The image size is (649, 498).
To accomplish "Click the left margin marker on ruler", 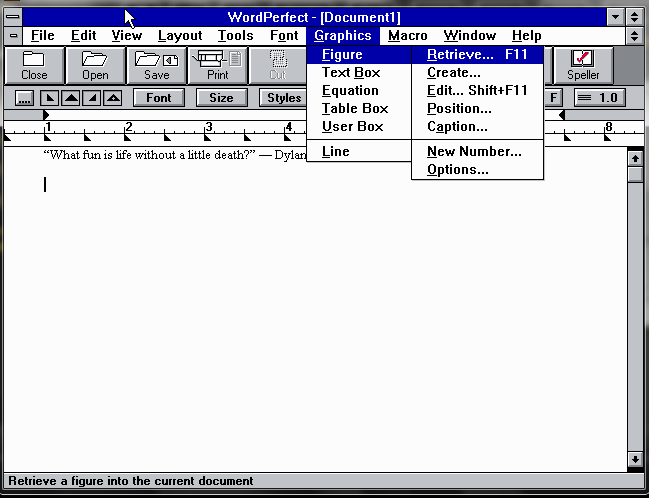I will point(46,115).
